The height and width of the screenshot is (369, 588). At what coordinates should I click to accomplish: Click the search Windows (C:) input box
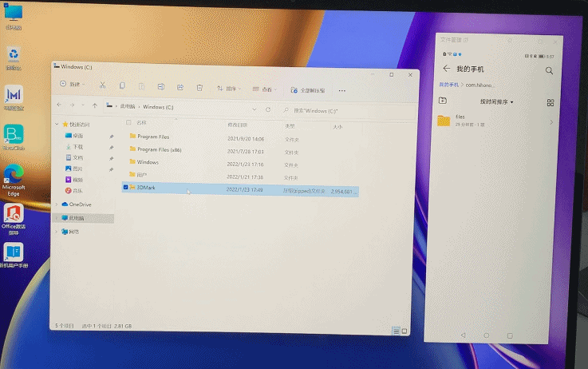coord(347,111)
